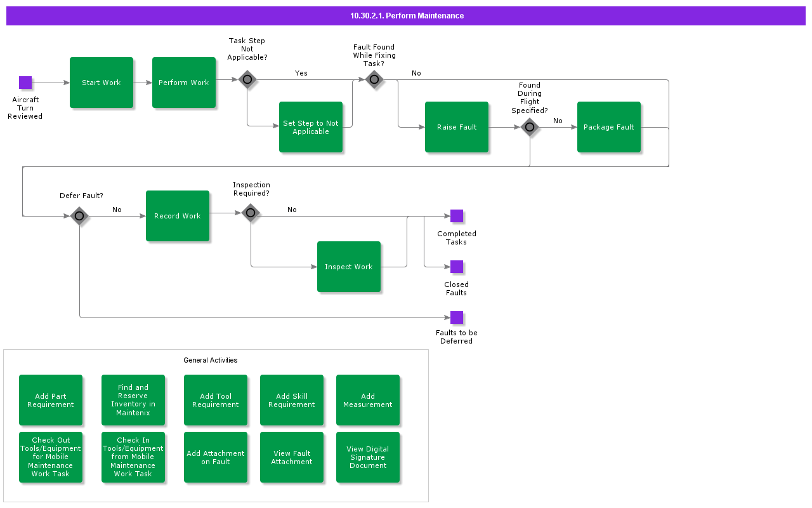Open View Digital Signature Document activity

(368, 457)
